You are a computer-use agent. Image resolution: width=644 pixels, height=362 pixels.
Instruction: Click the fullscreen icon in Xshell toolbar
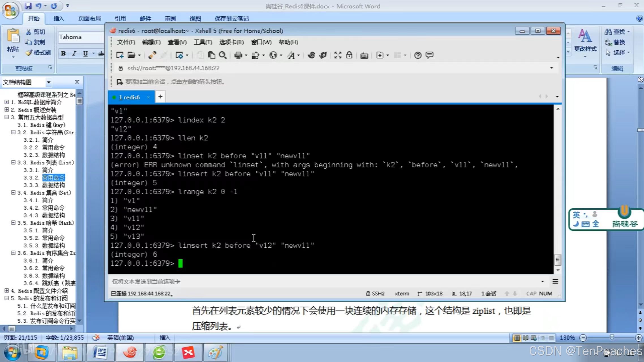tap(338, 55)
